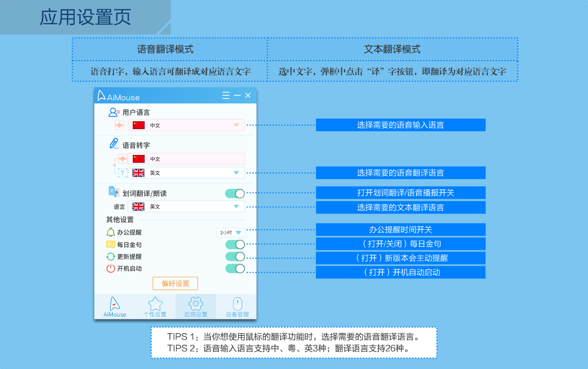
Task: Click the user language person icon
Action: coord(114,112)
